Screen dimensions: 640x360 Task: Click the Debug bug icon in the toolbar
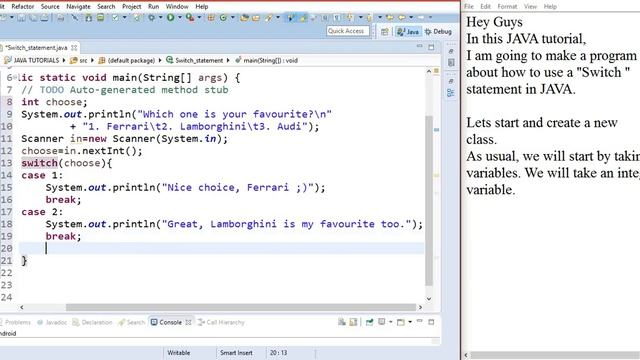click(151, 18)
